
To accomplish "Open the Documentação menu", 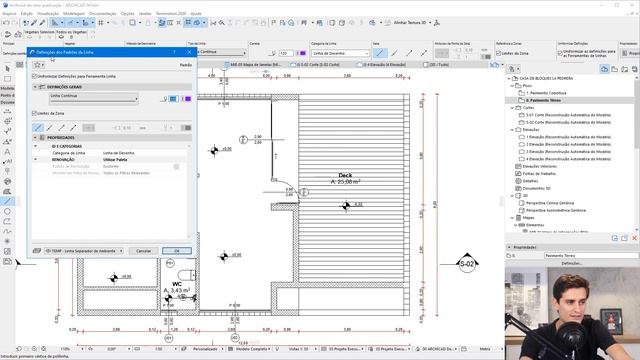I will 102,13.
